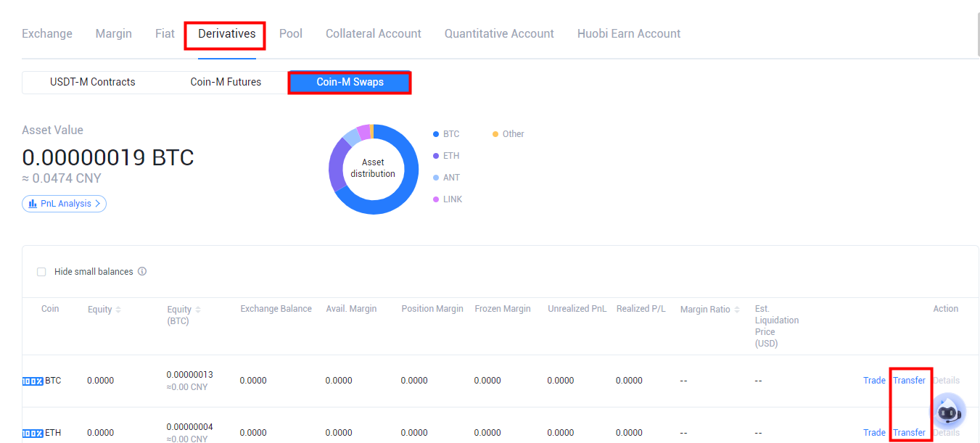Click the Asset distribution label inside the donut
This screenshot has width=980, height=443.
[x=373, y=168]
